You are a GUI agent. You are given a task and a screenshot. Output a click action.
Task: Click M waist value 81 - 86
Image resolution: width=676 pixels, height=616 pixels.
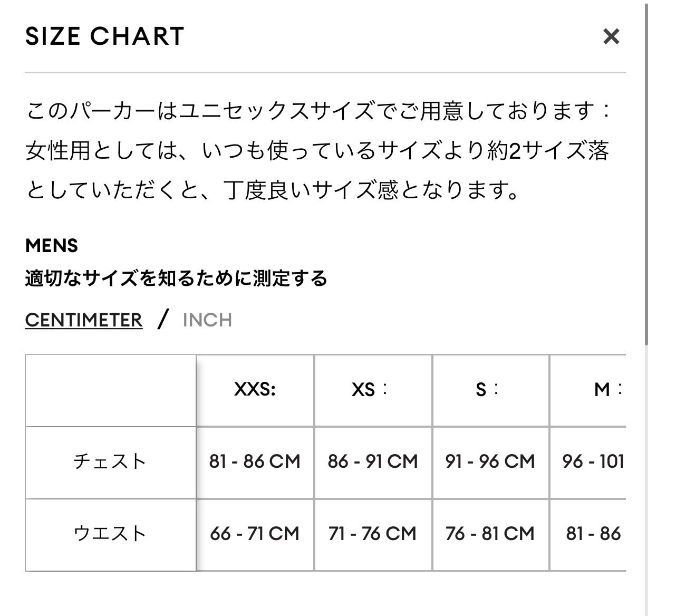(x=593, y=534)
